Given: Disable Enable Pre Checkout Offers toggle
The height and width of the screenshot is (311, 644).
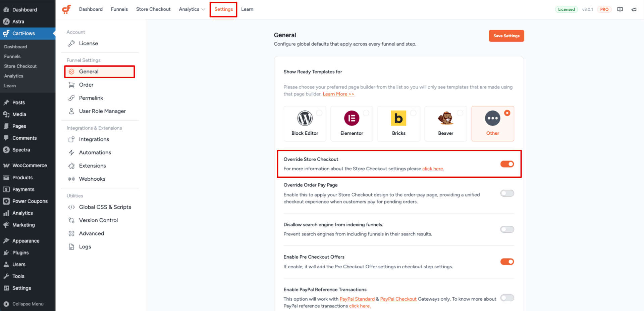Looking at the screenshot, I should pyautogui.click(x=507, y=262).
